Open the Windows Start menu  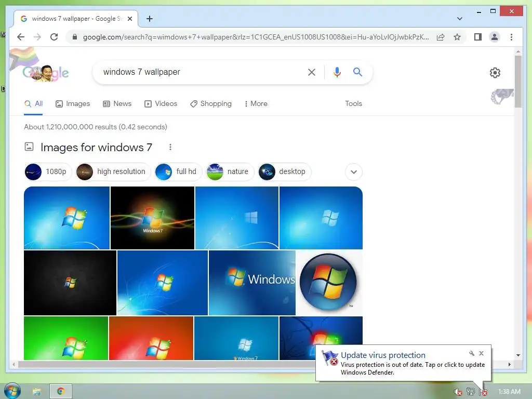pyautogui.click(x=12, y=391)
